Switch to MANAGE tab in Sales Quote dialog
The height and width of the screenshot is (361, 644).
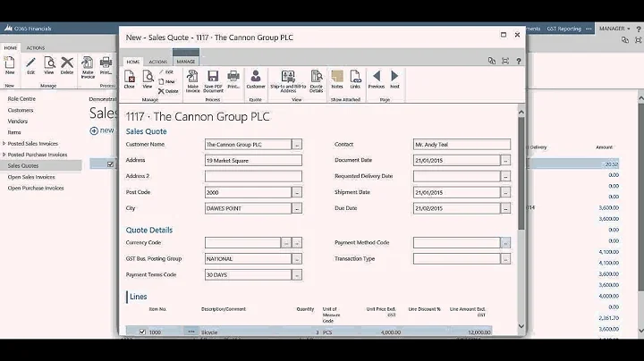[186, 62]
